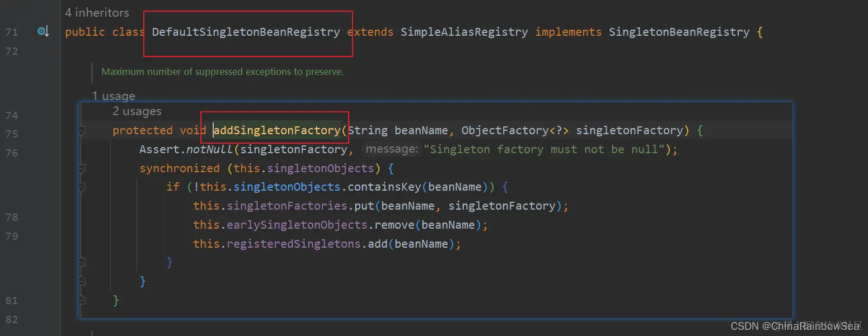Click fold-end marker beside the synchronized block's closing brace
Viewport: 868px width, 336px height.
[82, 281]
